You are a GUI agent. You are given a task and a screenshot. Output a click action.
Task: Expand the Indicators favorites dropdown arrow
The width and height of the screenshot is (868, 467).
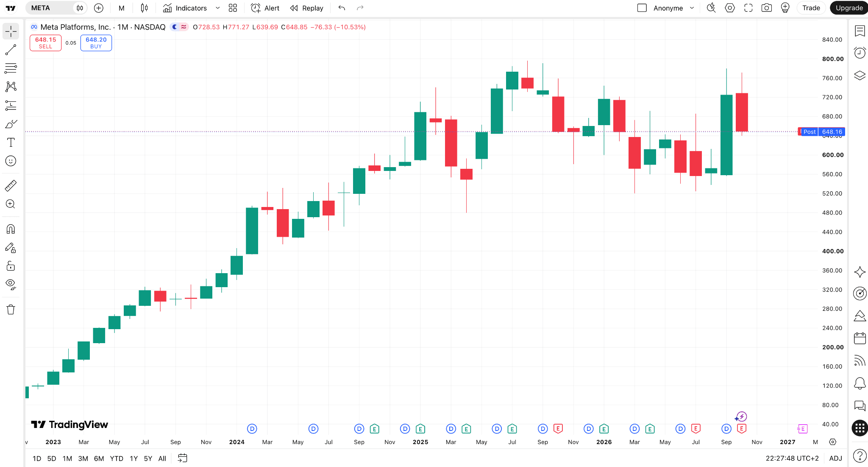(217, 8)
